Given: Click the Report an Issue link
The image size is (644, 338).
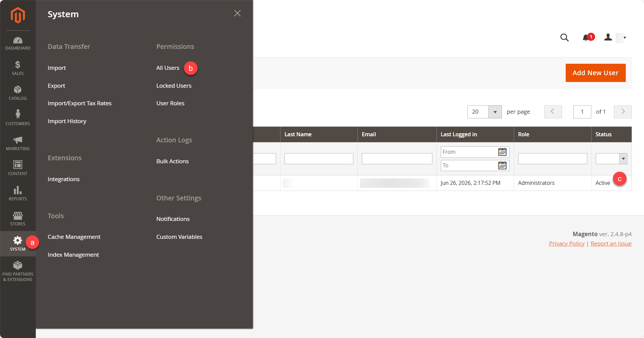Looking at the screenshot, I should [611, 244].
